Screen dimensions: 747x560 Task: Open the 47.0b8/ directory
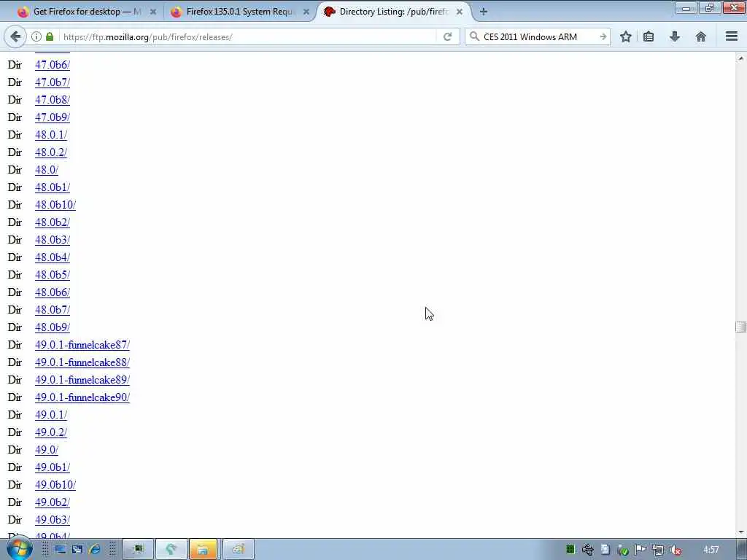53,100
